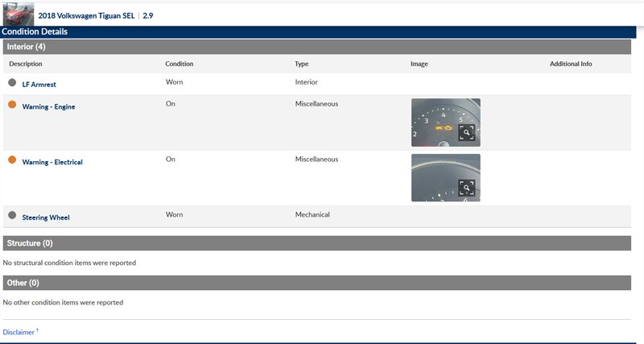Image resolution: width=644 pixels, height=344 pixels.
Task: Open the LF Armrest condition item
Action: pos(39,84)
